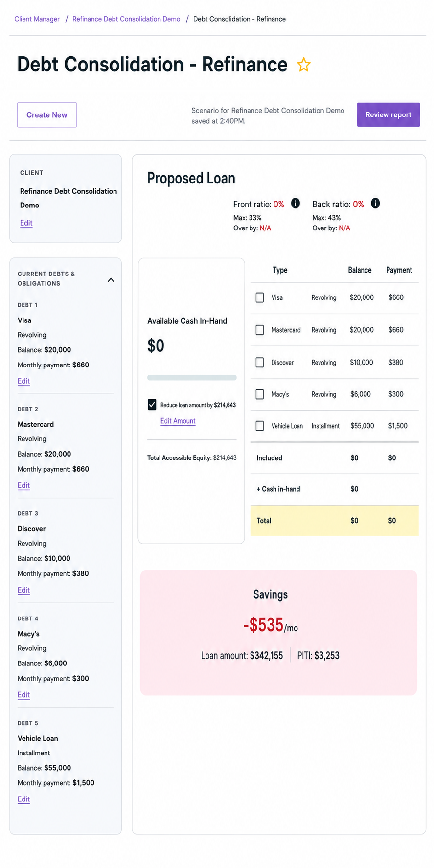The height and width of the screenshot is (868, 434).
Task: Tick the Vehicle Loan checkbox
Action: pos(260,426)
